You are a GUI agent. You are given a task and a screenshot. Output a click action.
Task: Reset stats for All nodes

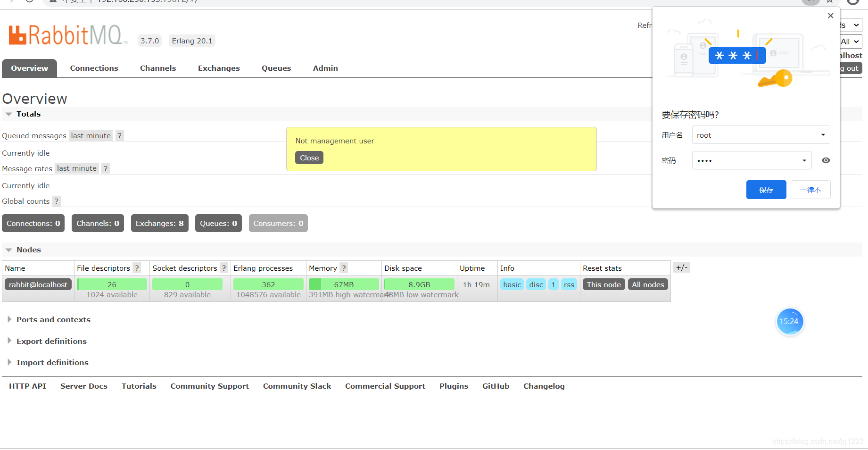tap(648, 284)
